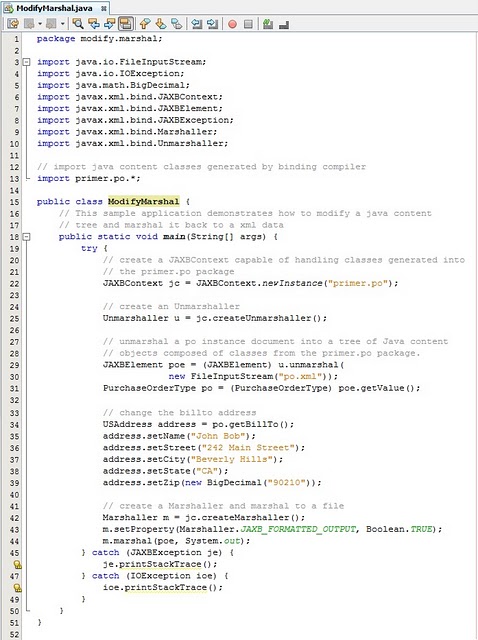Toggle bookmark on the current line
478x640 pixels.
(176, 24)
